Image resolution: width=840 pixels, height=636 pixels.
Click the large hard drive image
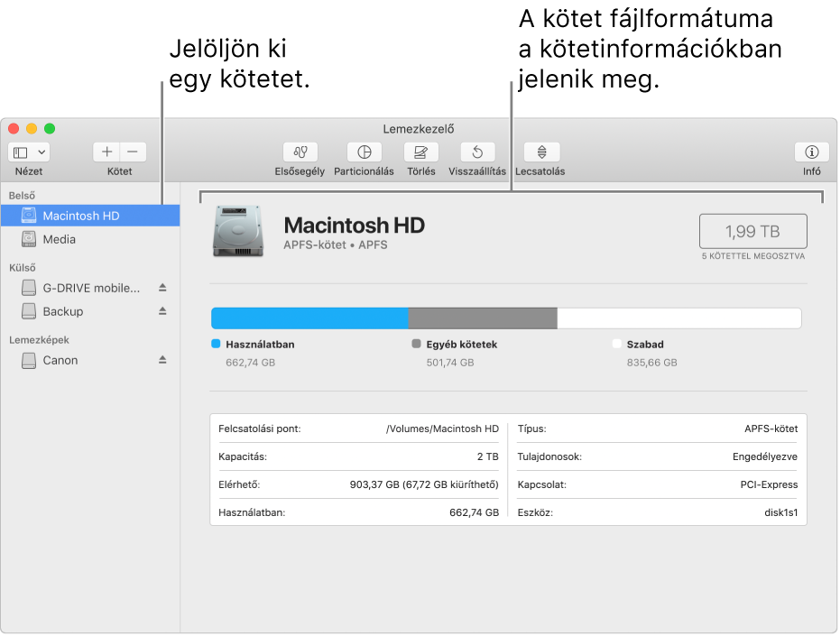(x=238, y=232)
